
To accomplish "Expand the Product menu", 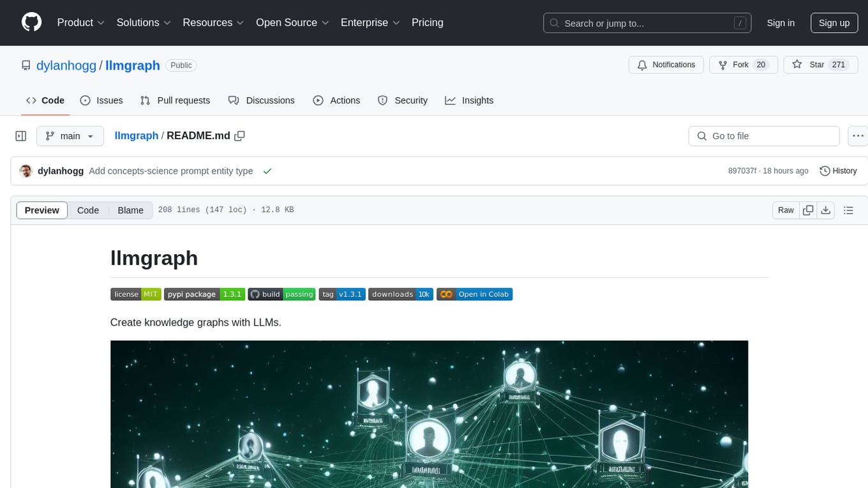I will click(x=80, y=22).
